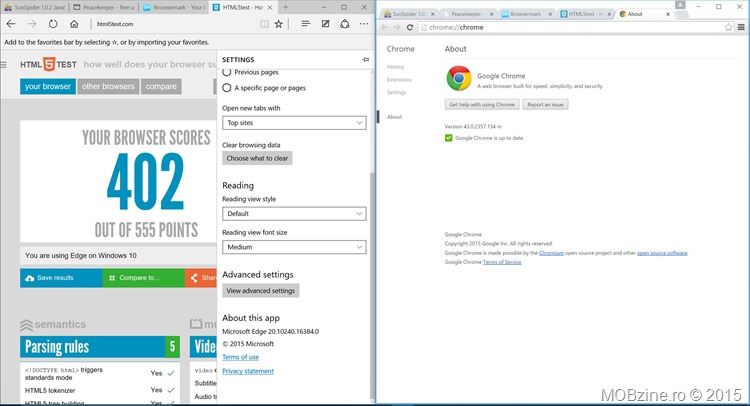Open Chromium project link

click(x=551, y=253)
